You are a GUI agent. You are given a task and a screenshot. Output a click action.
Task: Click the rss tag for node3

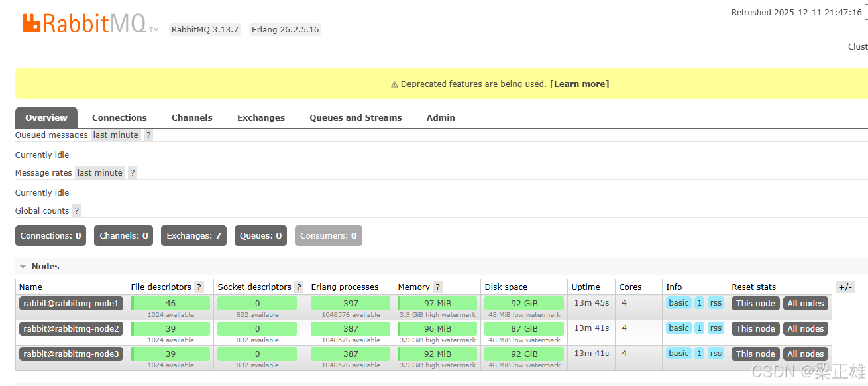(x=716, y=353)
